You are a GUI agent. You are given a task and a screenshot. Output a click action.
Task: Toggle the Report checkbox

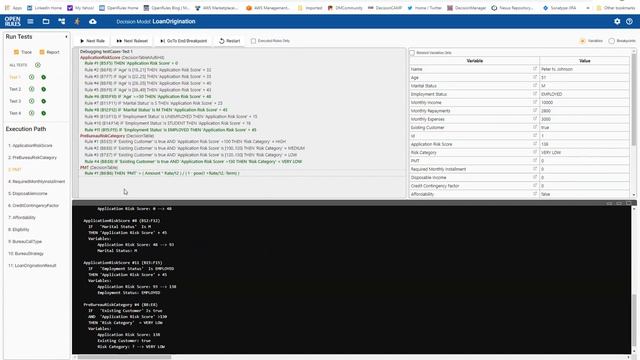point(42,52)
